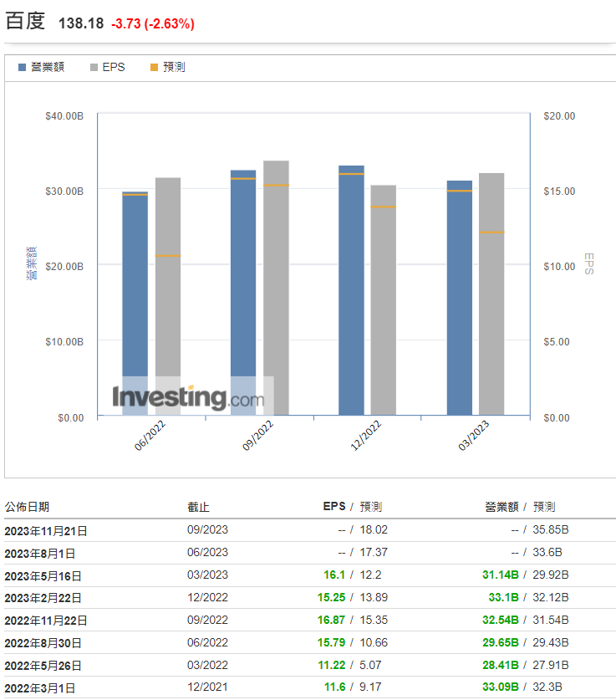Select the gray EPS bar for 03/2023
616x700 pixels.
pos(491,293)
